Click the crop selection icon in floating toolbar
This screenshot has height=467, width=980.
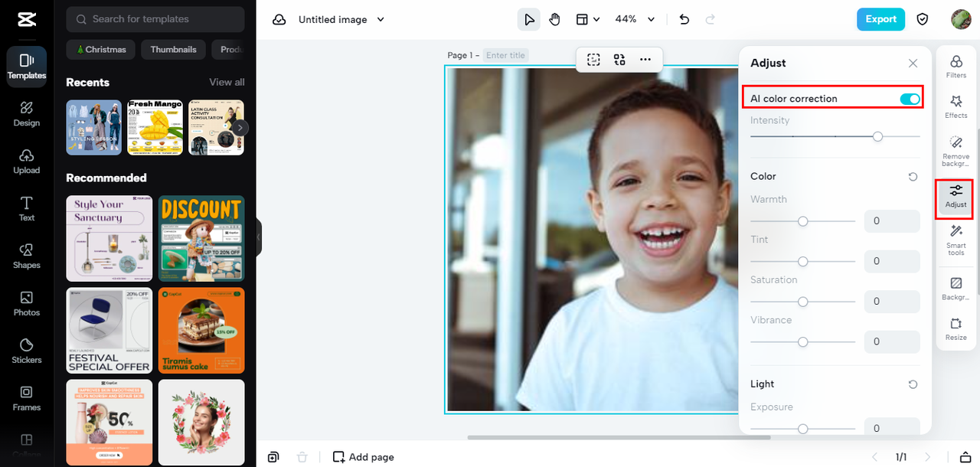click(593, 60)
